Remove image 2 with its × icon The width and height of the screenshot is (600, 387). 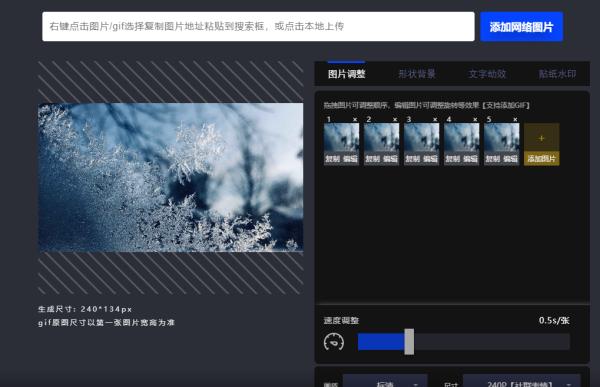click(395, 119)
